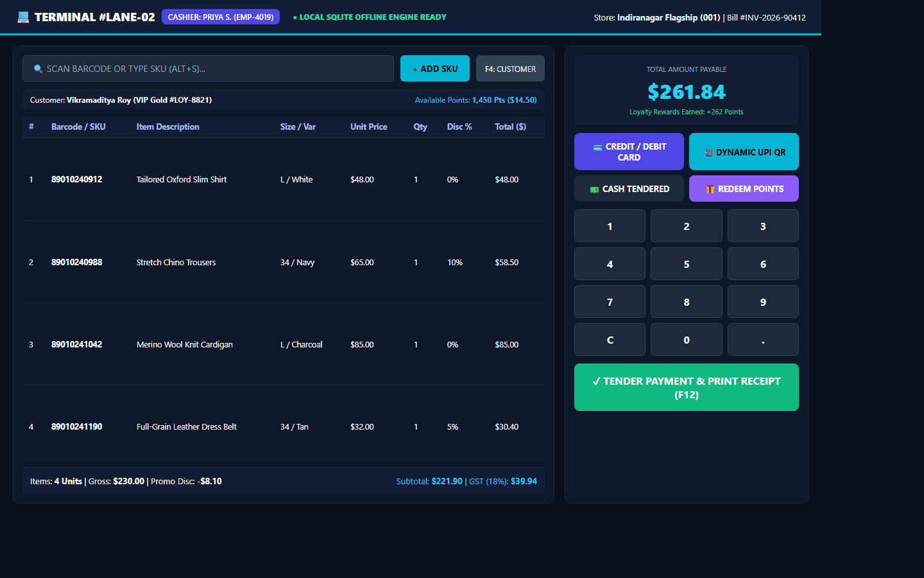Select Full-Grain Leather Dress Belt row text
This screenshot has width=924, height=578.
[187, 427]
